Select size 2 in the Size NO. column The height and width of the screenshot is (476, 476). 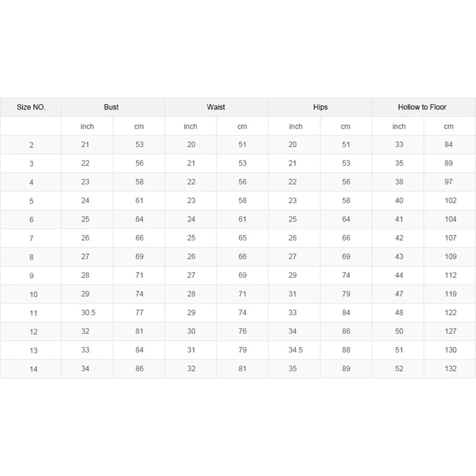pyautogui.click(x=31, y=145)
